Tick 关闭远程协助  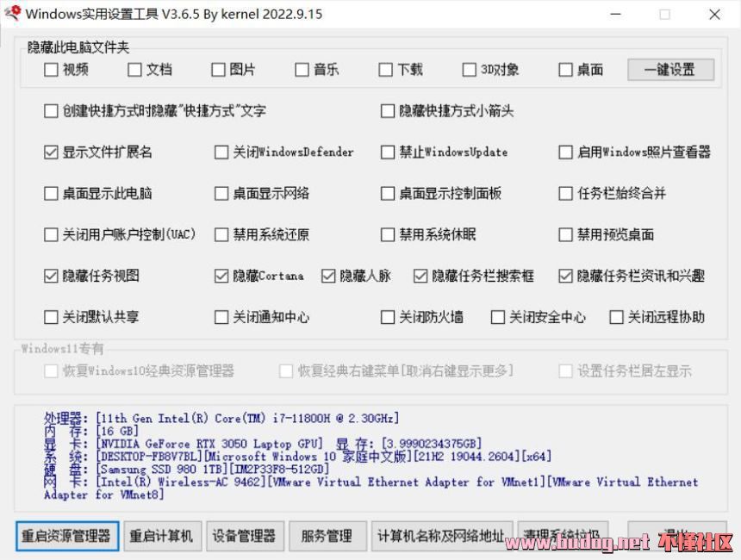pyautogui.click(x=616, y=317)
